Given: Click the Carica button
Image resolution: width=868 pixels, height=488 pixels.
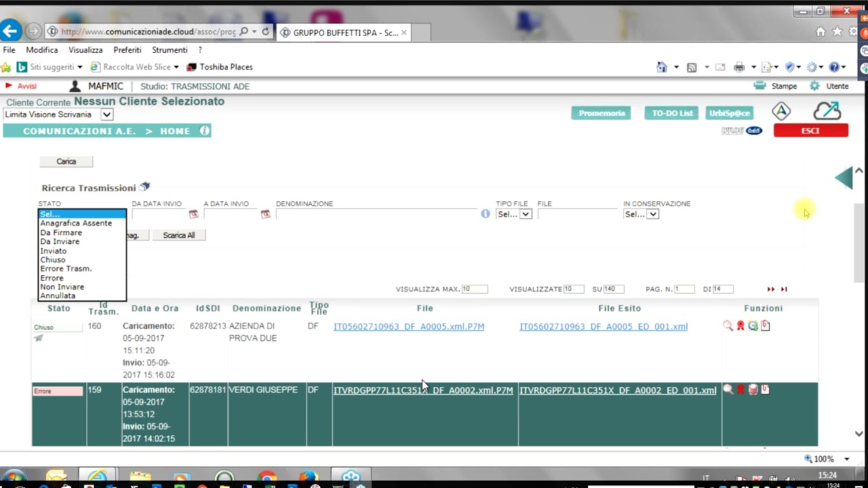Looking at the screenshot, I should [66, 161].
